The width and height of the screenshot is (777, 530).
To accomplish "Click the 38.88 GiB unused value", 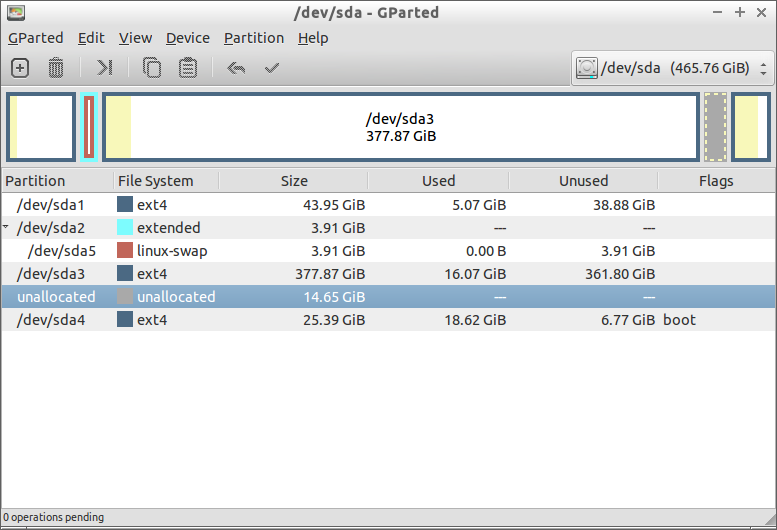I will [x=624, y=205].
